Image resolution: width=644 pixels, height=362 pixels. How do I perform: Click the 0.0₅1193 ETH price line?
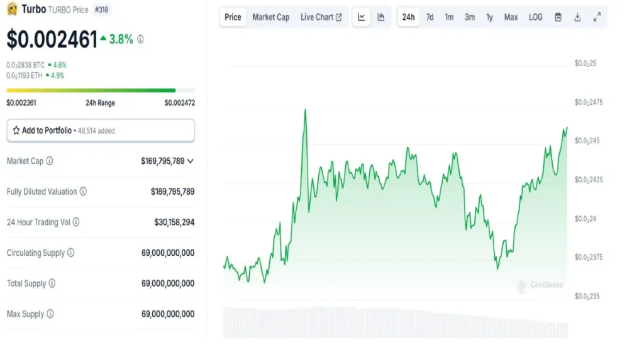point(35,75)
